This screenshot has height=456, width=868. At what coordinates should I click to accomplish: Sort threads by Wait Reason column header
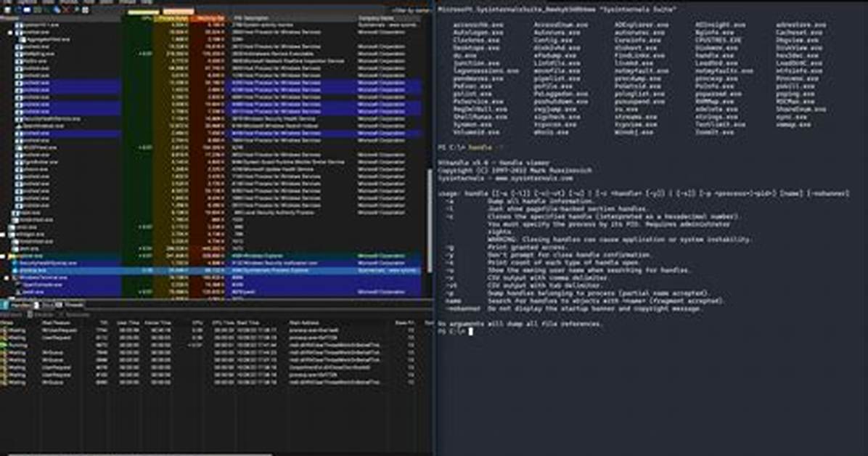55,322
